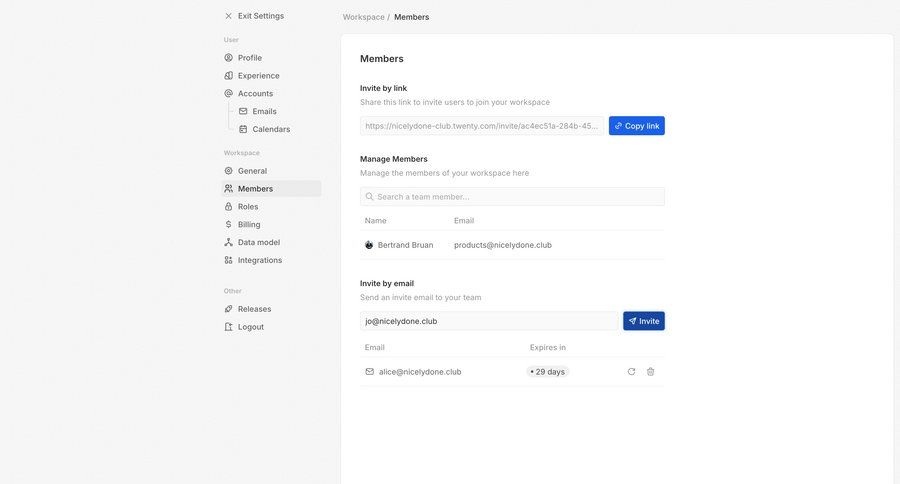Click the Roles lock icon

pyautogui.click(x=228, y=206)
